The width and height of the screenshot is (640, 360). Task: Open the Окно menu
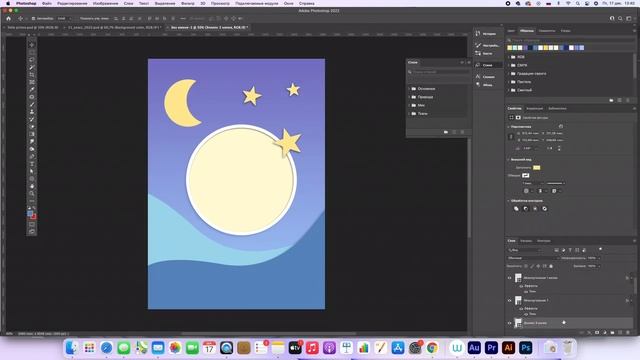(289, 3)
